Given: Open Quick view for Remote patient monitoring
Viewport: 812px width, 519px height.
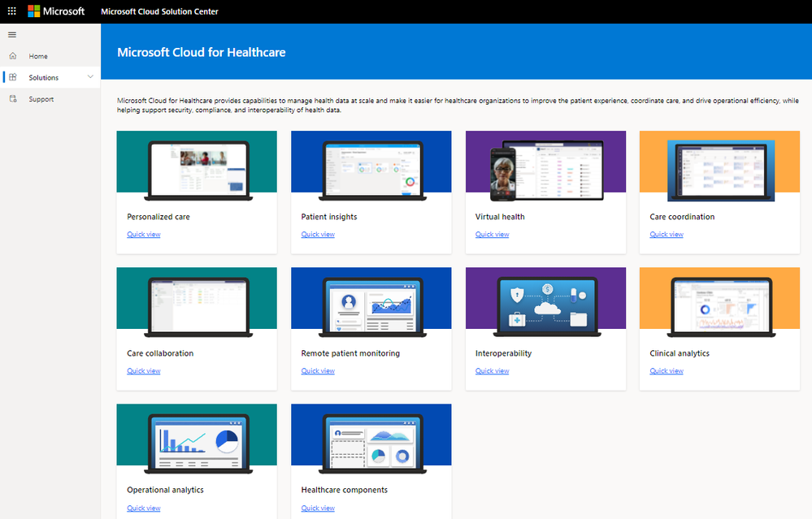Looking at the screenshot, I should [318, 371].
